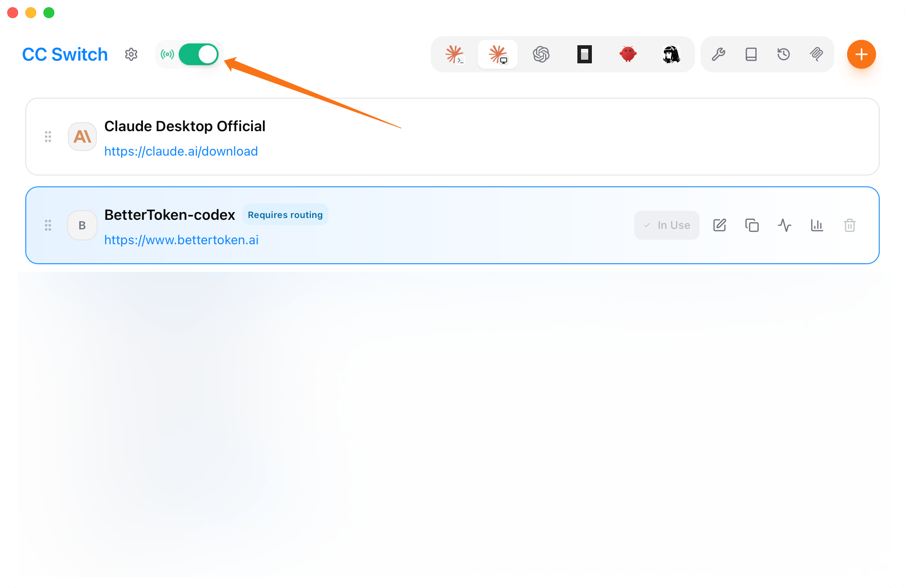Screen dimensions: 905x588
Task: Close the CC Switch window
Action: click(x=13, y=13)
